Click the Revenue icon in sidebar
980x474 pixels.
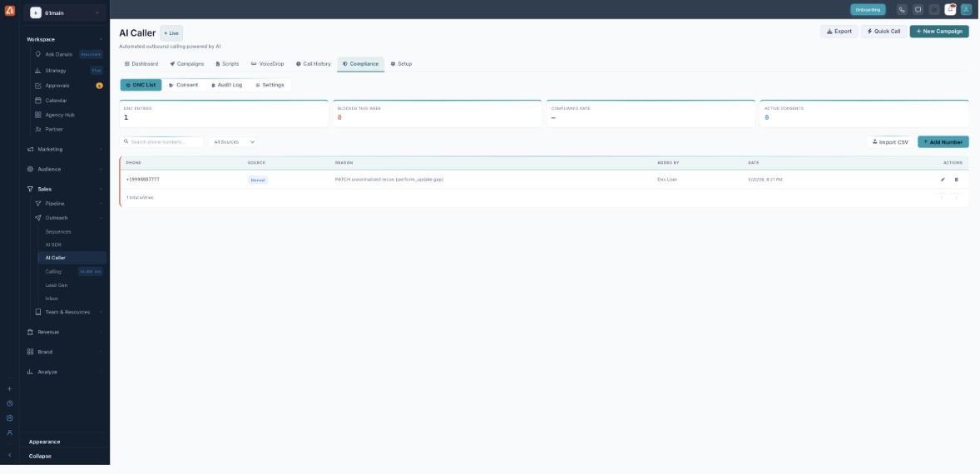[31, 333]
